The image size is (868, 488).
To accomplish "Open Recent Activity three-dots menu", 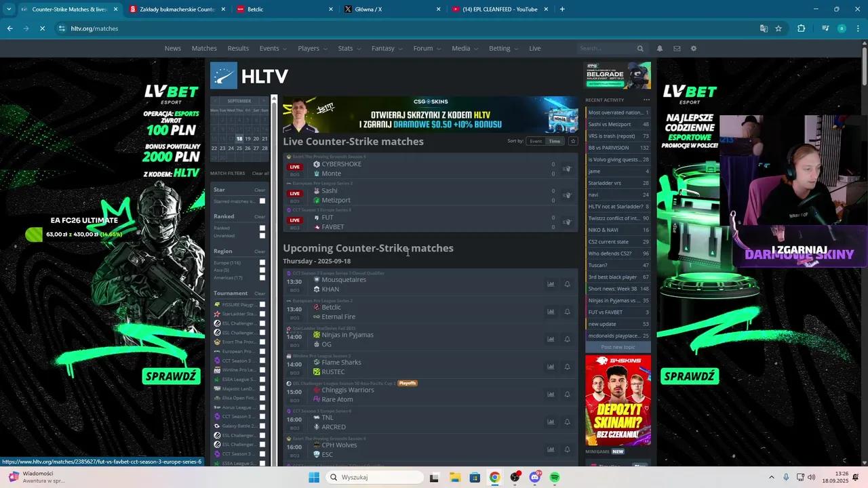I will 646,100.
